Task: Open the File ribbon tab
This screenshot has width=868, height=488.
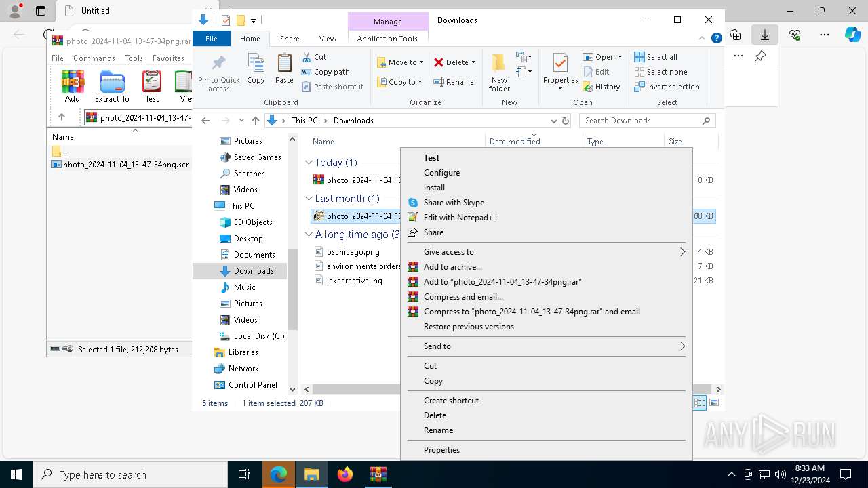Action: click(x=212, y=39)
